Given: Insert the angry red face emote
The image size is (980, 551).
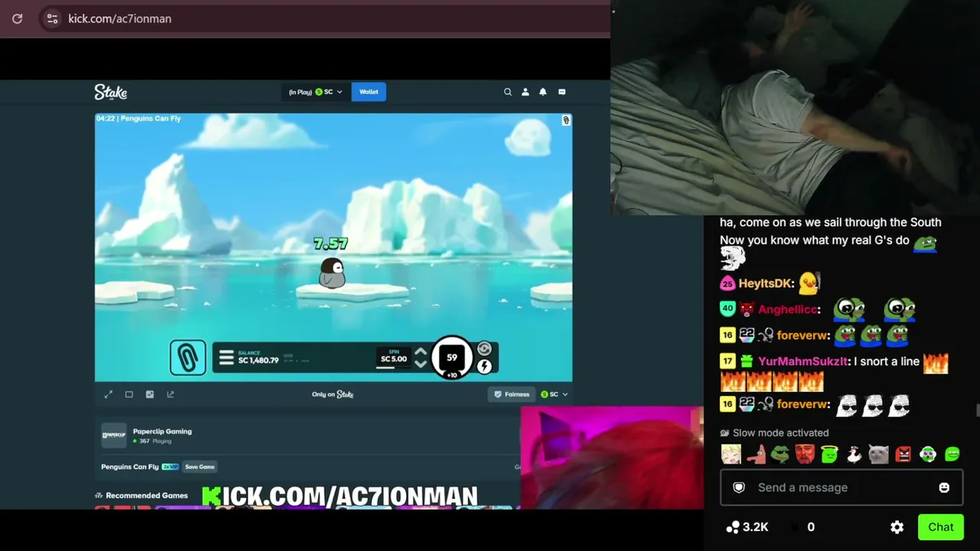Looking at the screenshot, I should pos(903,455).
